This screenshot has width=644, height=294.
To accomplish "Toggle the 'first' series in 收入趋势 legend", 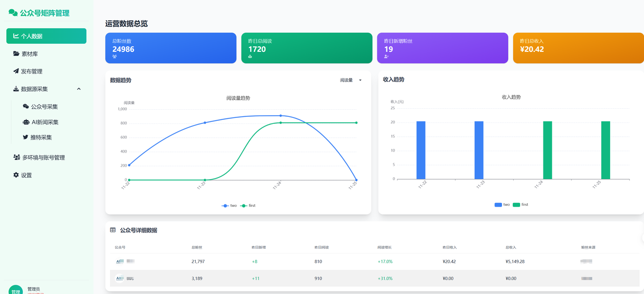I will pos(521,204).
